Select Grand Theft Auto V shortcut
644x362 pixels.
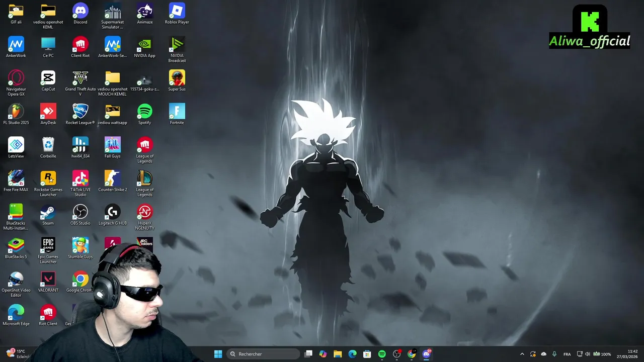80,83
